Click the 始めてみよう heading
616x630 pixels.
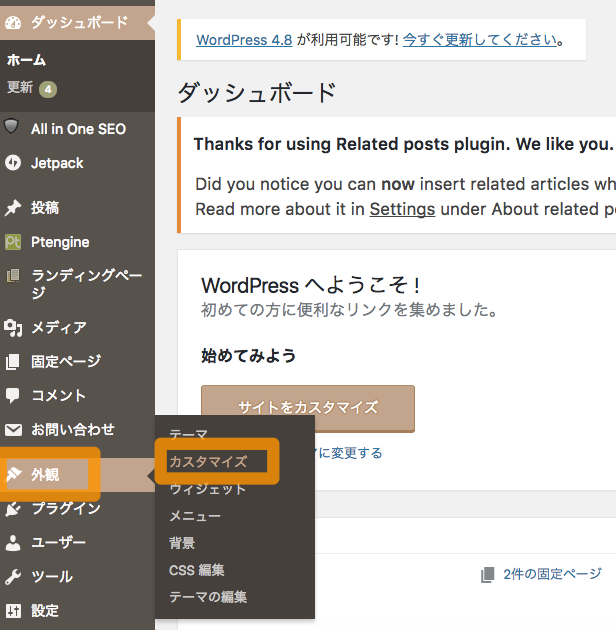point(248,356)
